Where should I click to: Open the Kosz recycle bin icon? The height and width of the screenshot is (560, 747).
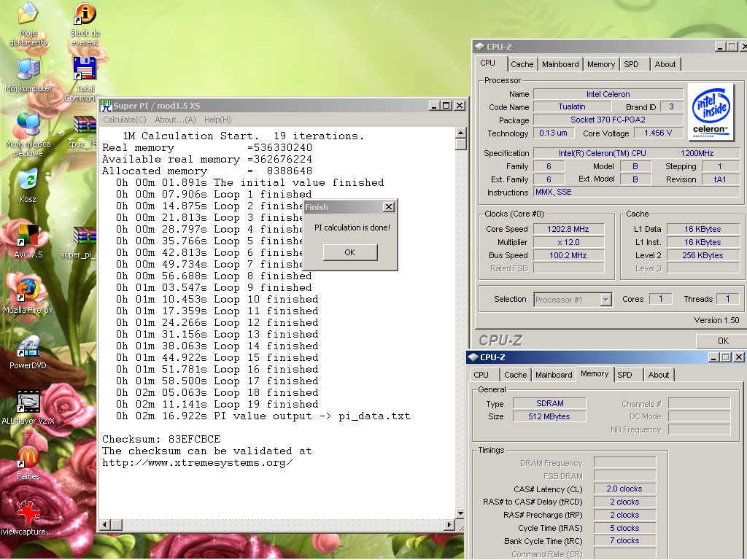[28, 179]
